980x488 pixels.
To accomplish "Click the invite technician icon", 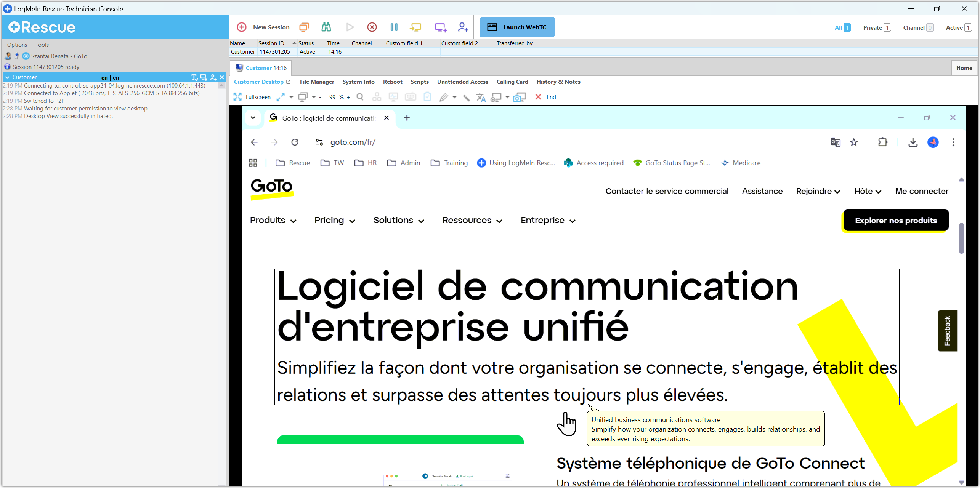I will 463,27.
